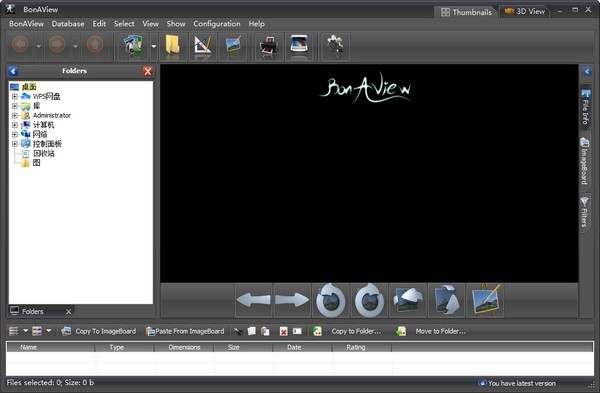This screenshot has height=393, width=600.
Task: Switch to the 3D View tab
Action: click(525, 11)
